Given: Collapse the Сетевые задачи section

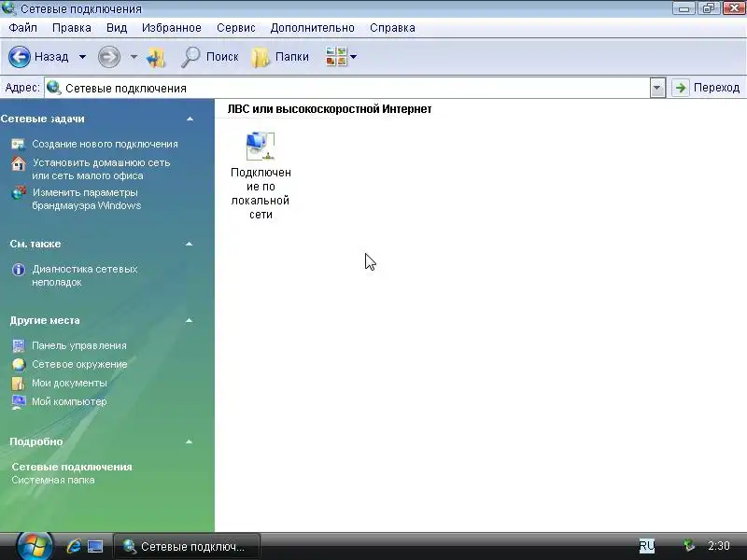Looking at the screenshot, I should [190, 119].
